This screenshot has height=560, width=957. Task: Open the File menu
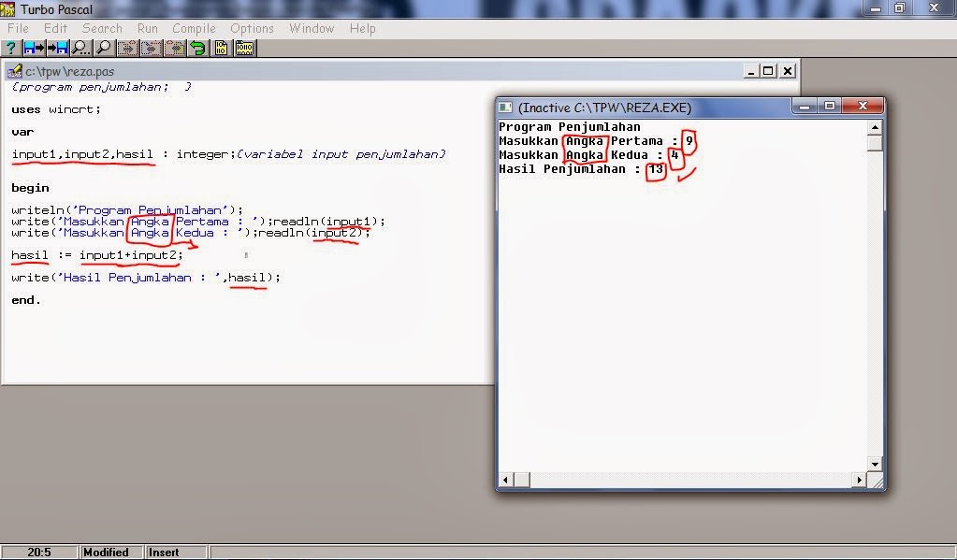18,28
